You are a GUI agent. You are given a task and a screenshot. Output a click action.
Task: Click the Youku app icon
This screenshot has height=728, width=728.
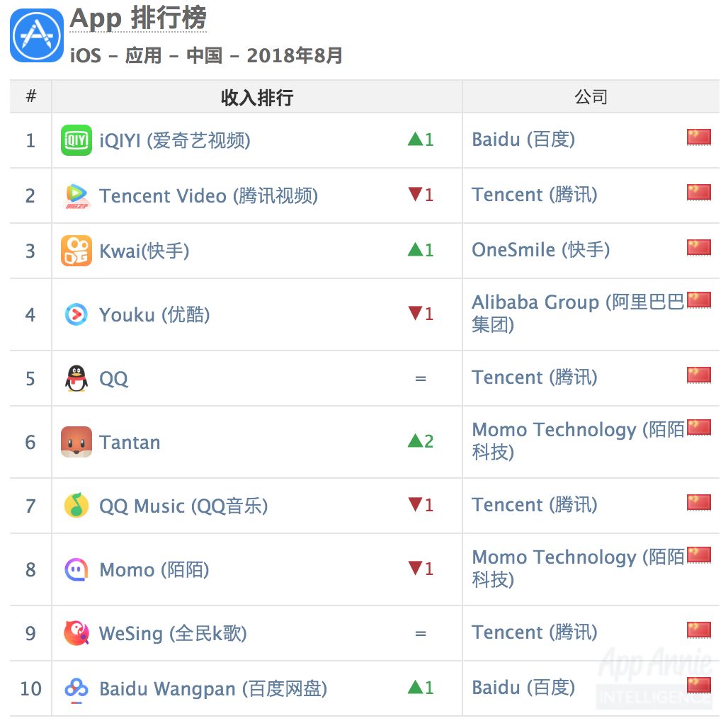click(x=76, y=314)
